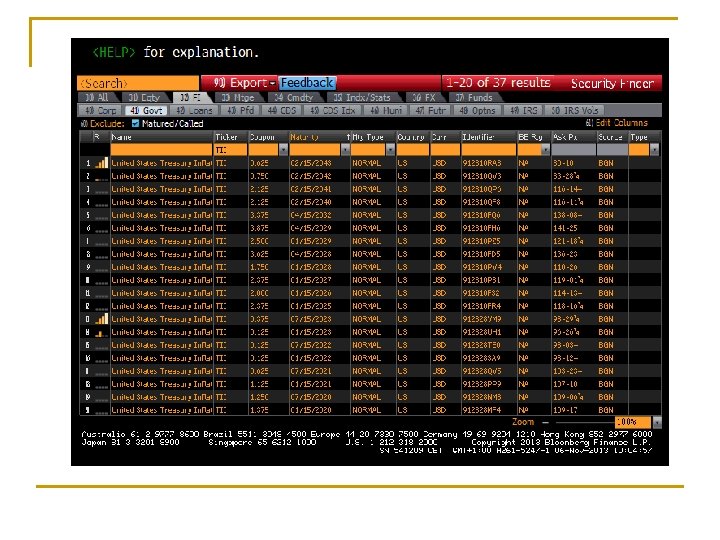
Task: Select the IRS Vols sub-tab
Action: pyautogui.click(x=574, y=111)
